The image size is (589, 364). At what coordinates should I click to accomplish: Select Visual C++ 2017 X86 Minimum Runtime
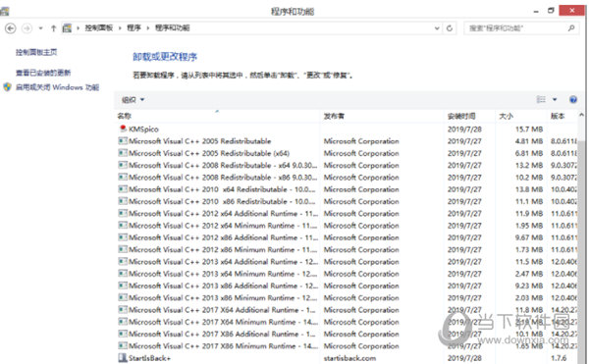(223, 346)
